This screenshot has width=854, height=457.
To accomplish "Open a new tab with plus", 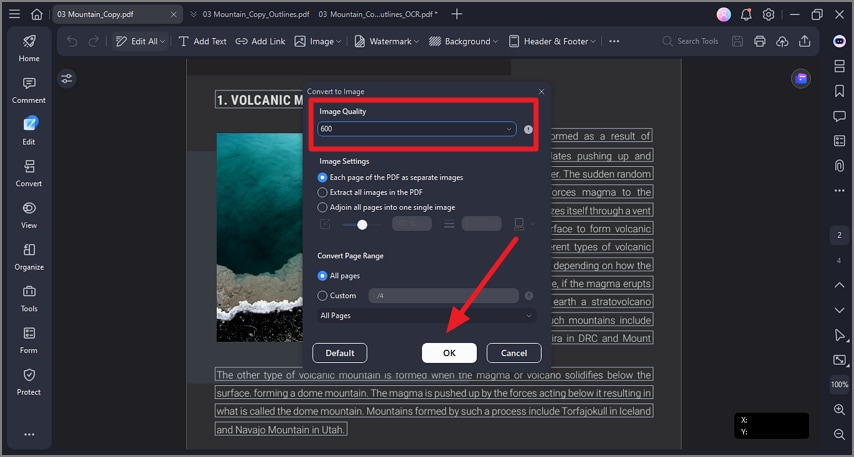I will 457,14.
